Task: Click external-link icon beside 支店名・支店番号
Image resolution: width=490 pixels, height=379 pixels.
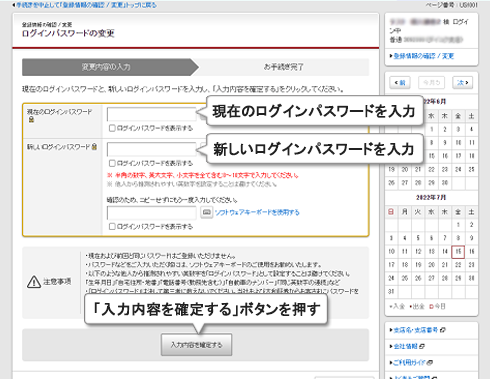Action: [x=443, y=330]
